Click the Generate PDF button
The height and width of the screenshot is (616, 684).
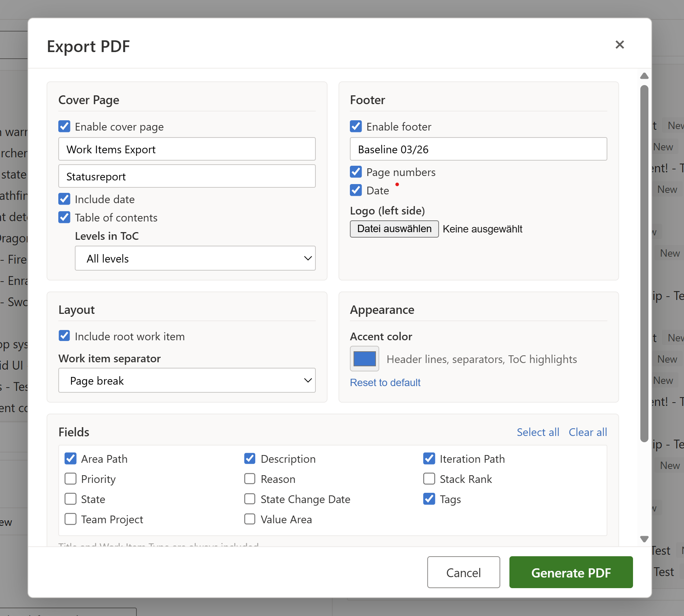coord(571,572)
